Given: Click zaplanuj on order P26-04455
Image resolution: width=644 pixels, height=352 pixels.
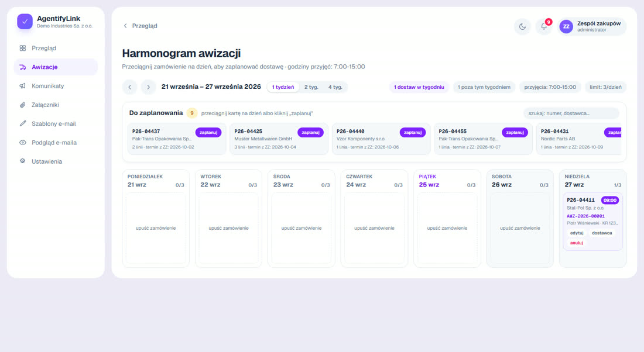Looking at the screenshot, I should click(515, 133).
